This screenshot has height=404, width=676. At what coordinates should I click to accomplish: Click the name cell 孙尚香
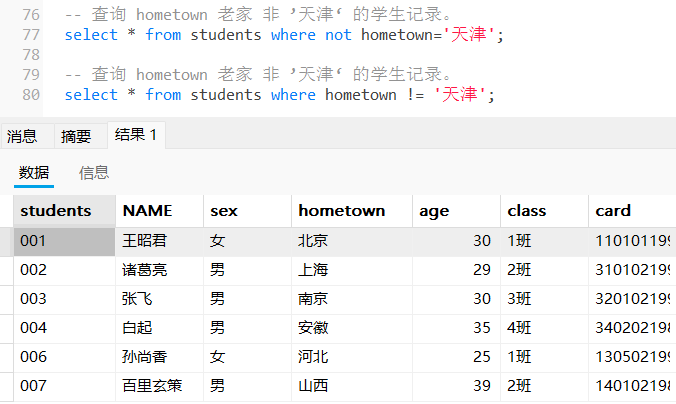click(x=159, y=357)
